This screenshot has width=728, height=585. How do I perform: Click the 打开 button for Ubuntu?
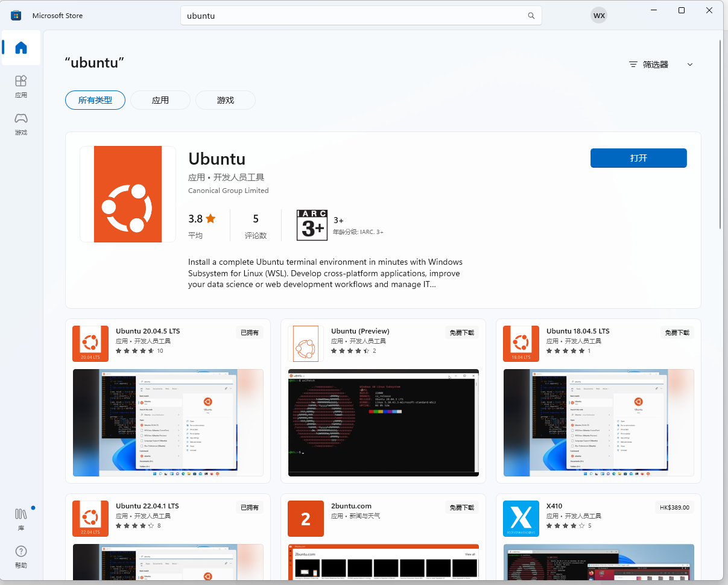point(639,158)
